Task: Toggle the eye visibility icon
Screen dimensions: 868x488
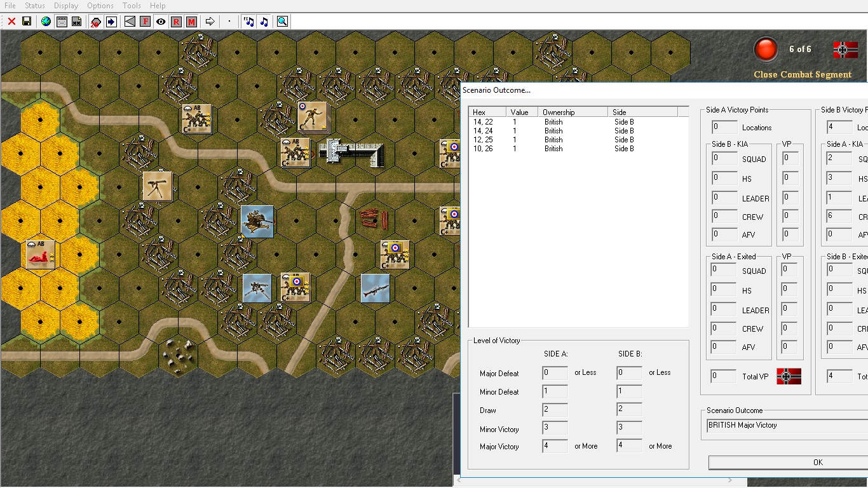Action: (161, 22)
